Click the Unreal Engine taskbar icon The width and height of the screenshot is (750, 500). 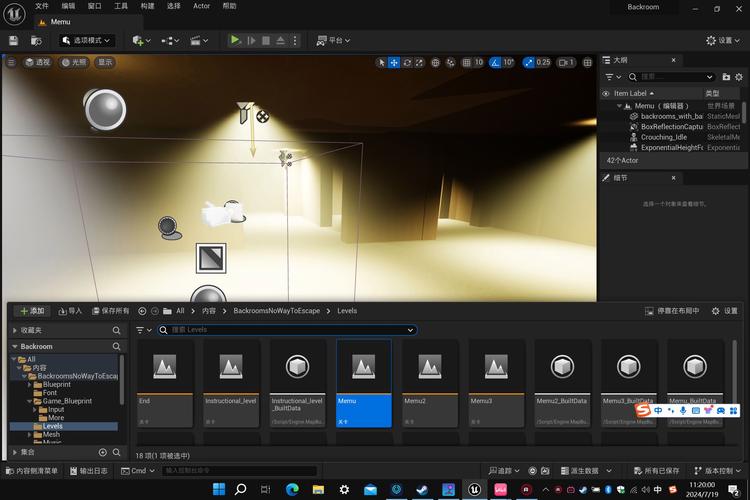tap(474, 489)
